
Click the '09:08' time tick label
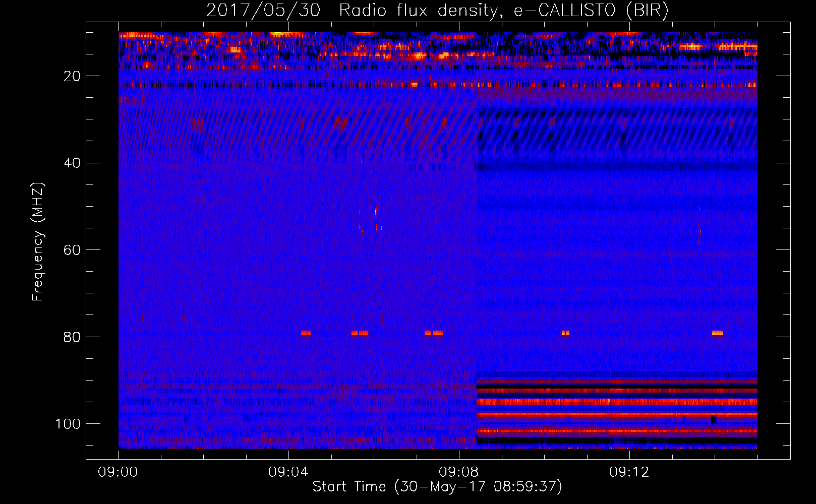pos(459,472)
